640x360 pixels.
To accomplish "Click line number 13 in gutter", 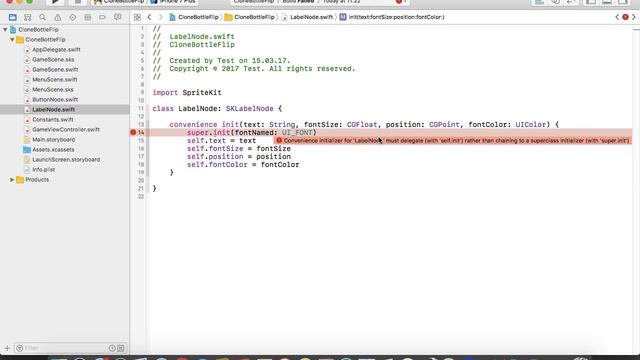I will tap(141, 124).
